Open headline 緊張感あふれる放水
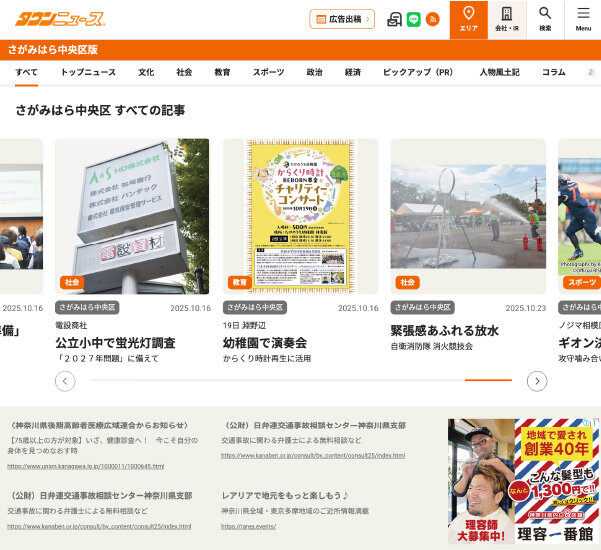601x550 pixels. [x=445, y=330]
